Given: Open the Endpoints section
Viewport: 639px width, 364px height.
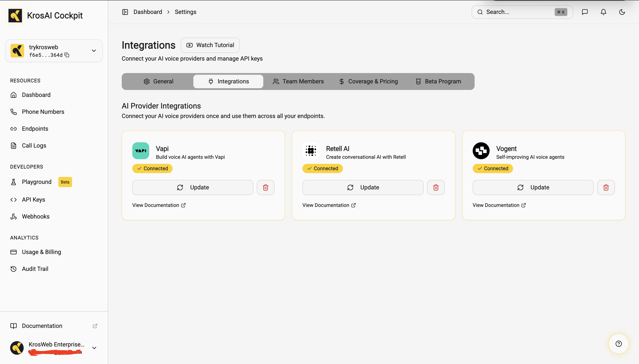Looking at the screenshot, I should click(x=35, y=129).
